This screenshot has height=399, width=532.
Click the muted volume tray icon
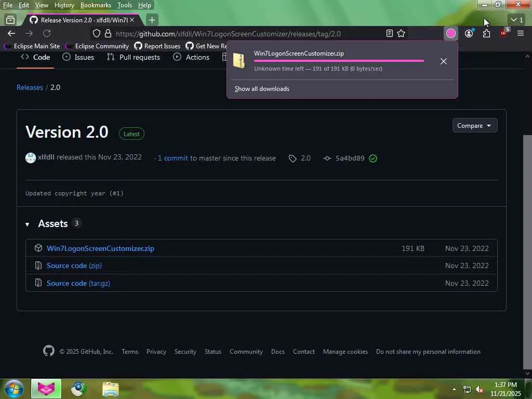(480, 390)
